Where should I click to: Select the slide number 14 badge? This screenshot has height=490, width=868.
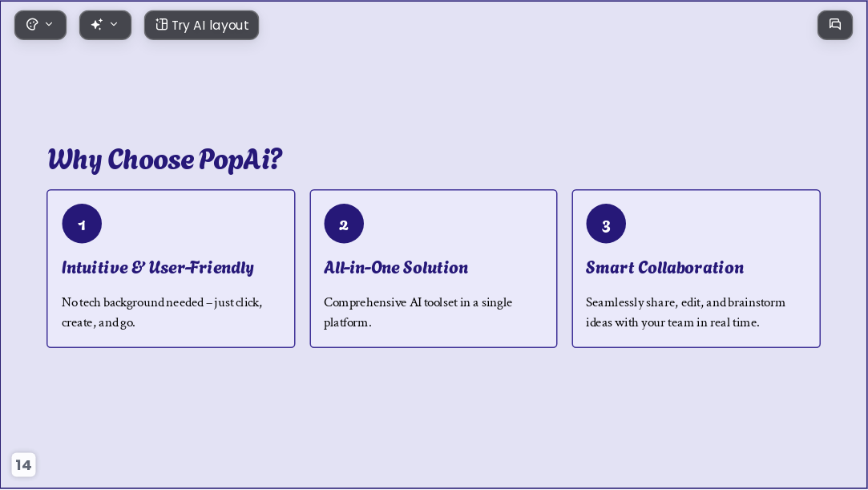click(23, 464)
